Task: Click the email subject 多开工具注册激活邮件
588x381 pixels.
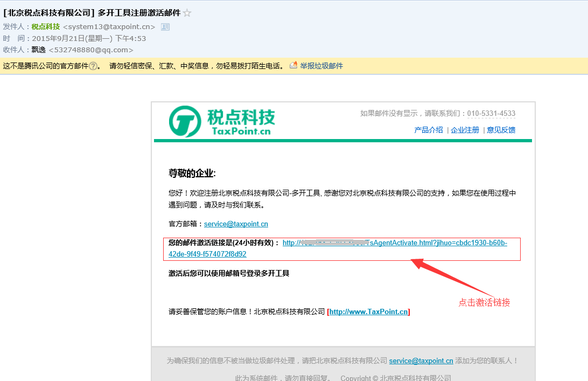Action: pos(139,13)
